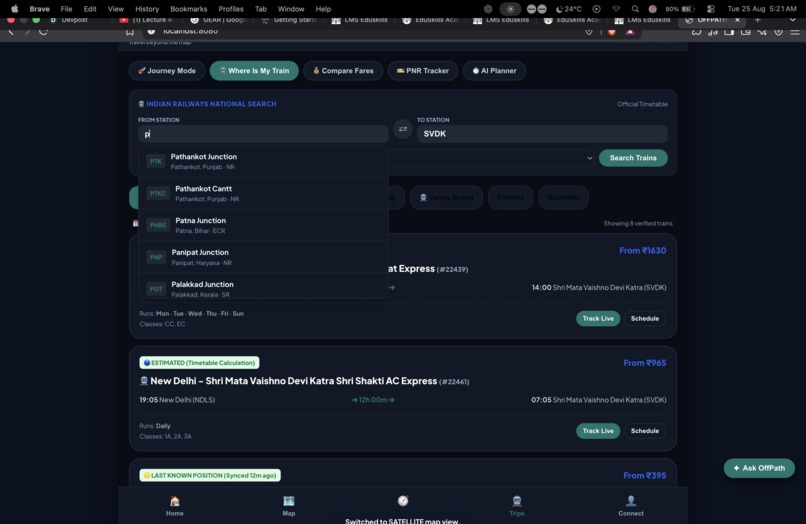Screen dimensions: 806x524
Task: Expand the dropdown next to Search Trains
Action: [x=590, y=158]
